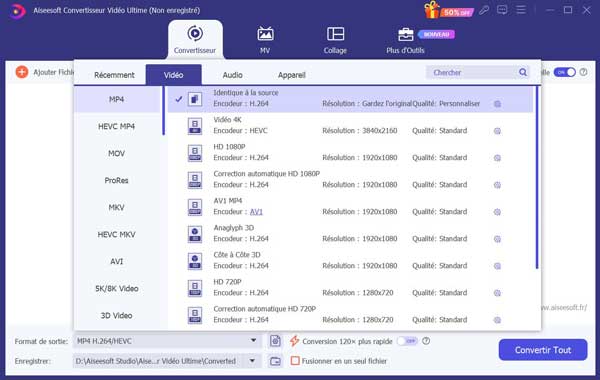Expand the Enregistrer path dropdown
600x380 pixels.
point(252,360)
